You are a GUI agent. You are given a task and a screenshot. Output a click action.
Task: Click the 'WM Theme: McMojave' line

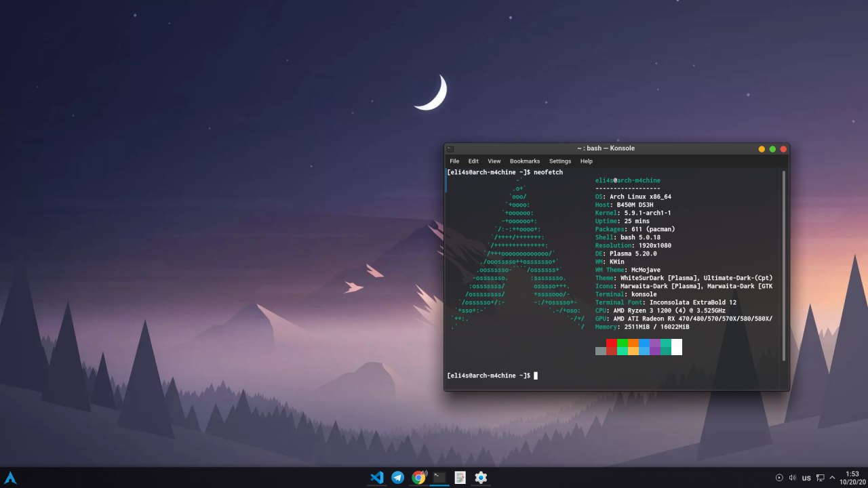[x=628, y=270]
